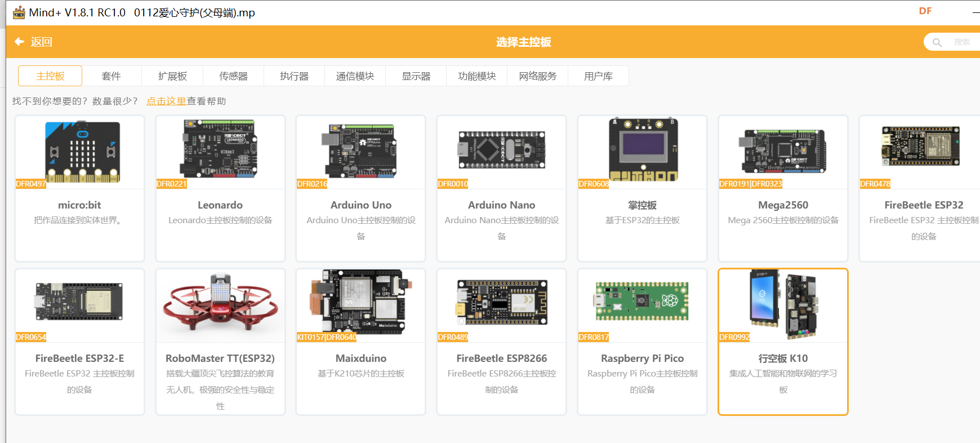The image size is (980, 443).
Task: Switch to the 主控板 tab
Action: 50,76
